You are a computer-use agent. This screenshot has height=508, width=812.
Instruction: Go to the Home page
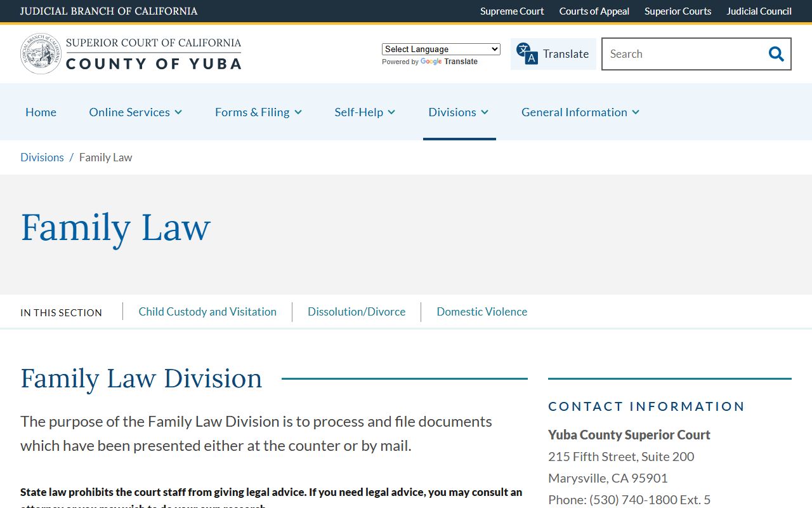coord(41,112)
